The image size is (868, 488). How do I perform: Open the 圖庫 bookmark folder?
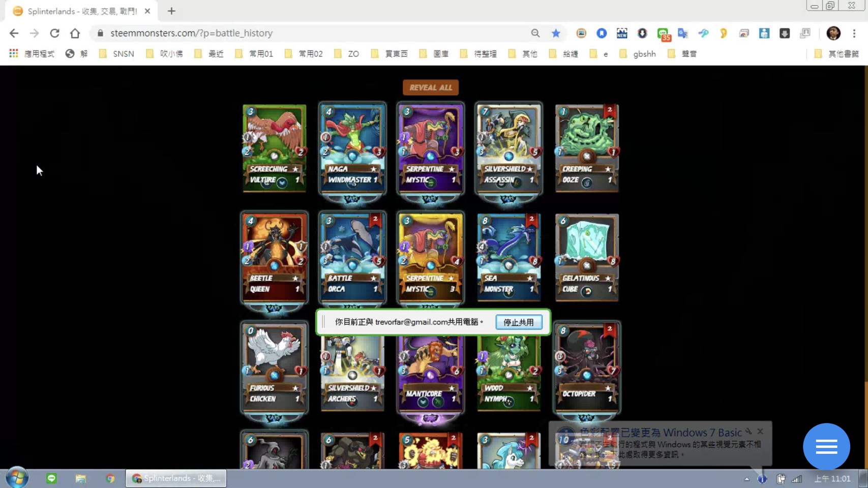(x=434, y=54)
